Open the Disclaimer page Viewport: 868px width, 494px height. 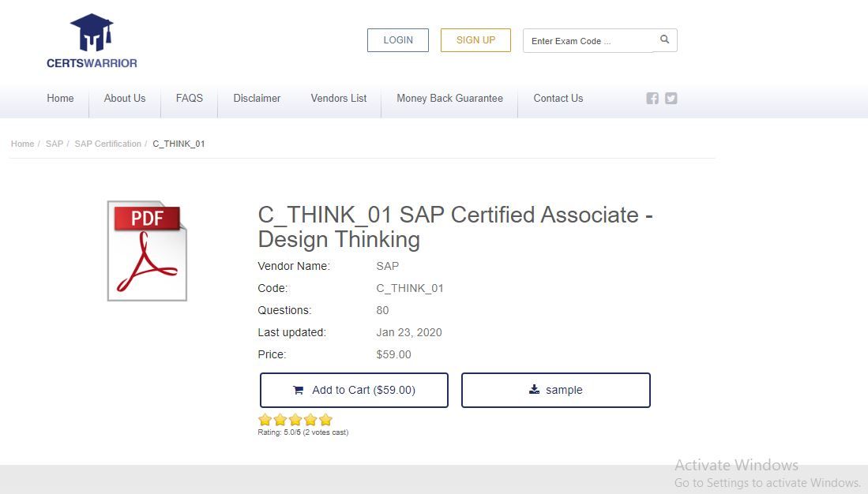[x=257, y=99]
